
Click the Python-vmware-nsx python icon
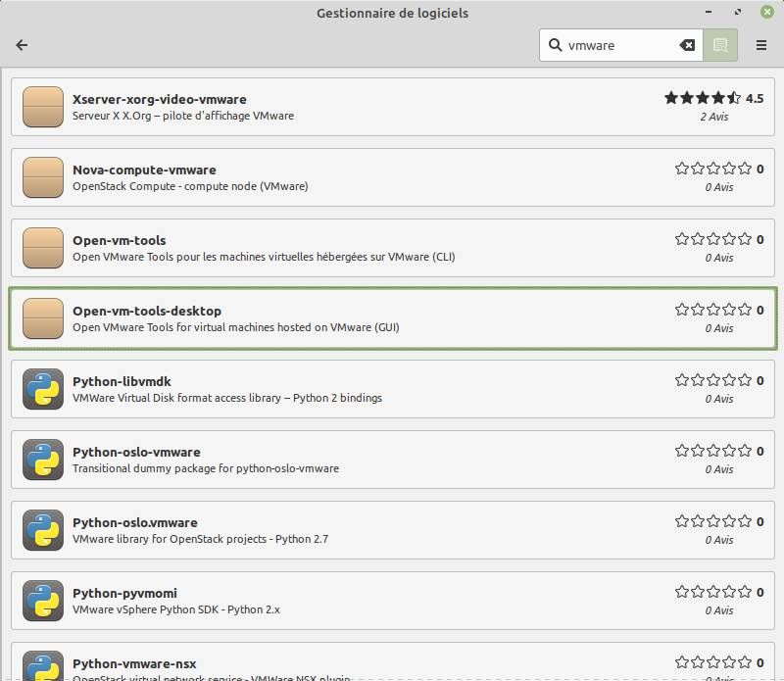click(x=43, y=665)
